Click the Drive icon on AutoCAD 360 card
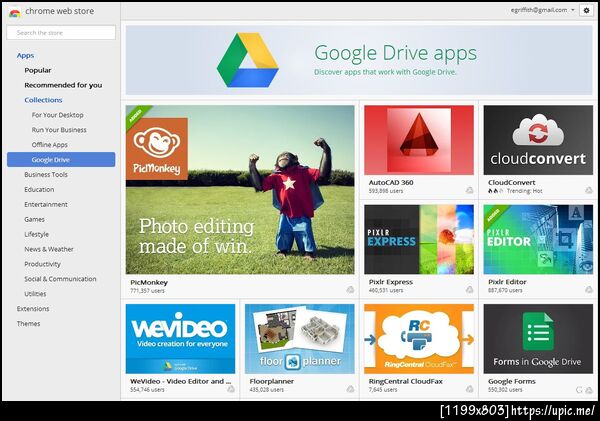 click(x=469, y=190)
